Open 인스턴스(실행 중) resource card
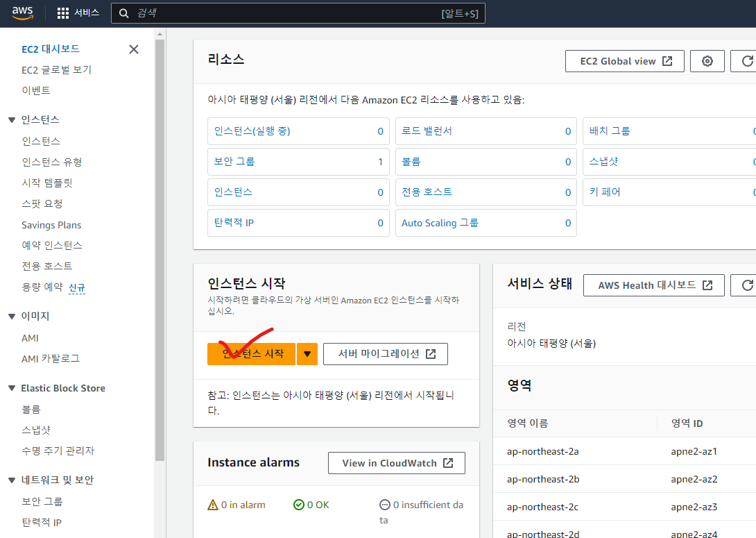The height and width of the screenshot is (538, 756). 298,131
